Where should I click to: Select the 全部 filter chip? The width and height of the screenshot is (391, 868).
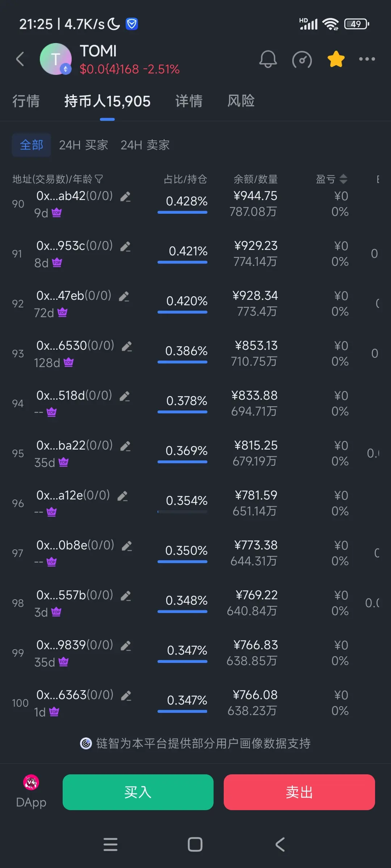tap(31, 145)
